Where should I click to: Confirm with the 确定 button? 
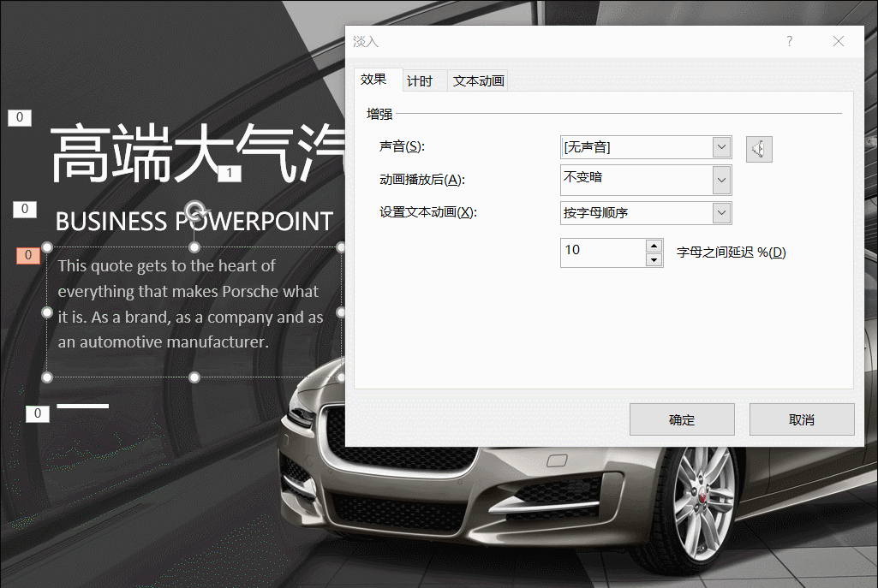[x=682, y=419]
